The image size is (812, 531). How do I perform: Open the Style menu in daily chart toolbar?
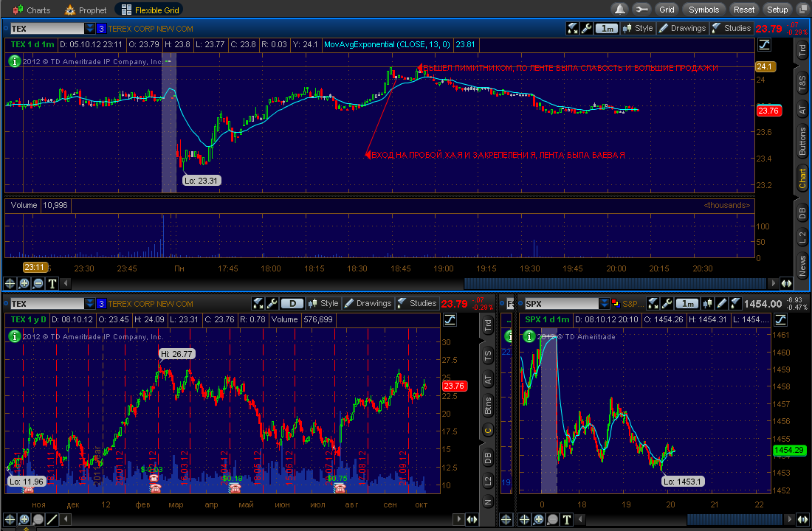[x=323, y=303]
